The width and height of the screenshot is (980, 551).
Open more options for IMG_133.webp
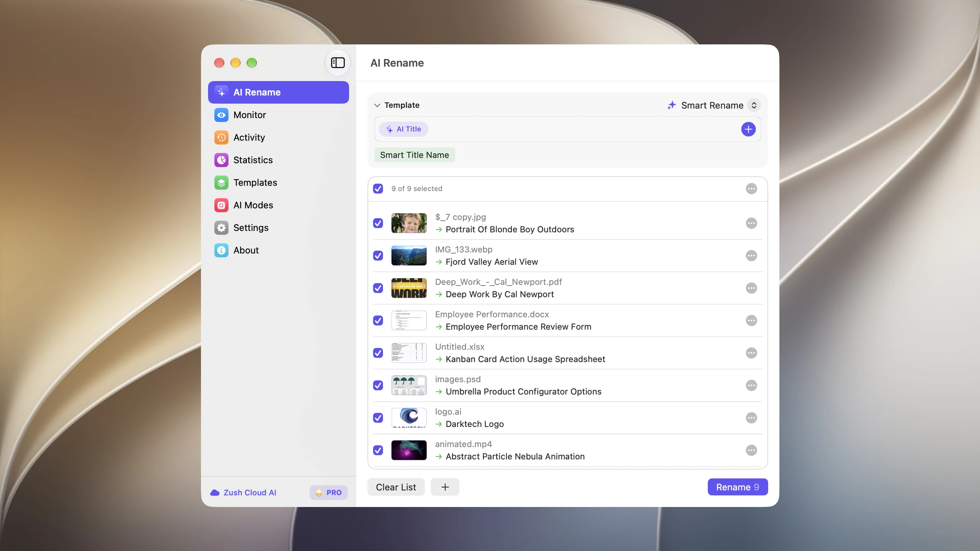tap(751, 256)
